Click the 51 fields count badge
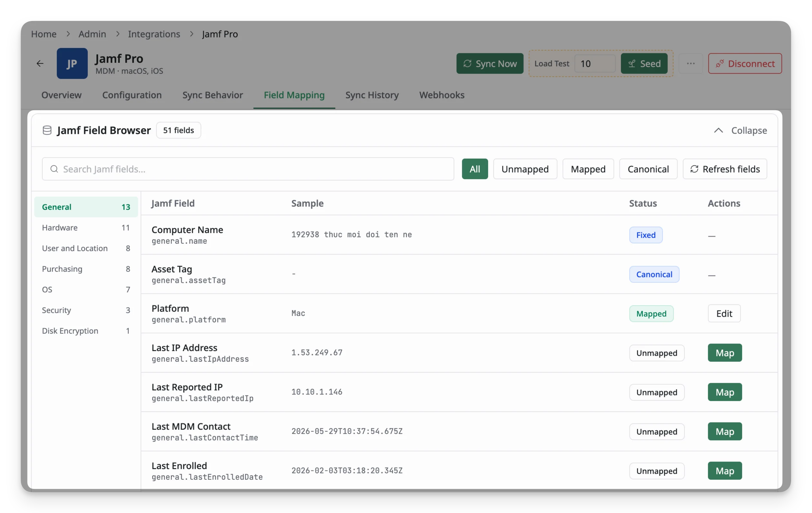 pos(178,130)
